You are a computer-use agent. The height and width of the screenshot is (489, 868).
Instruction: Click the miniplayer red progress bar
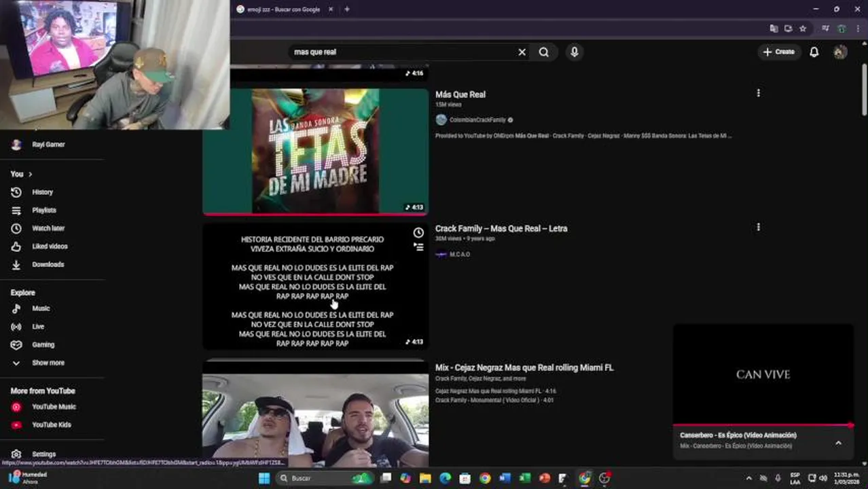point(763,425)
